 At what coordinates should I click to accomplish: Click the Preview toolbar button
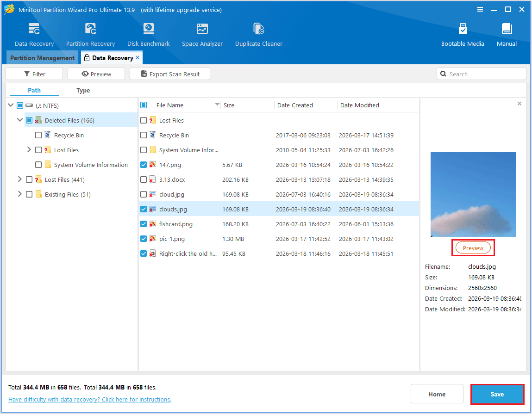[x=96, y=74]
